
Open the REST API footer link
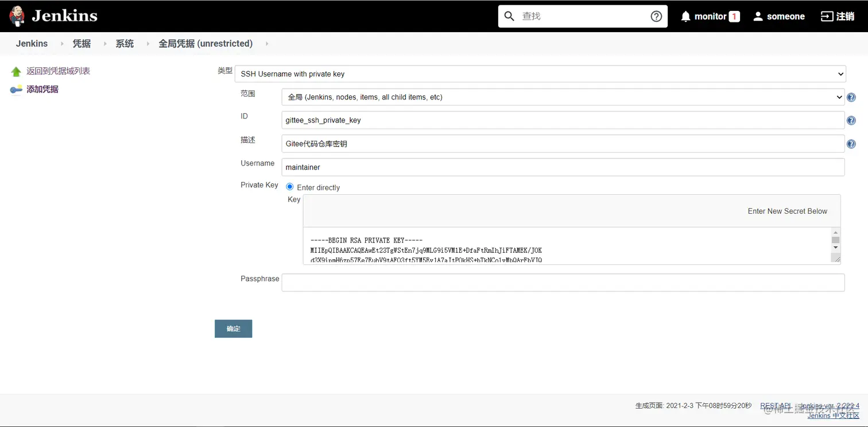pos(776,406)
